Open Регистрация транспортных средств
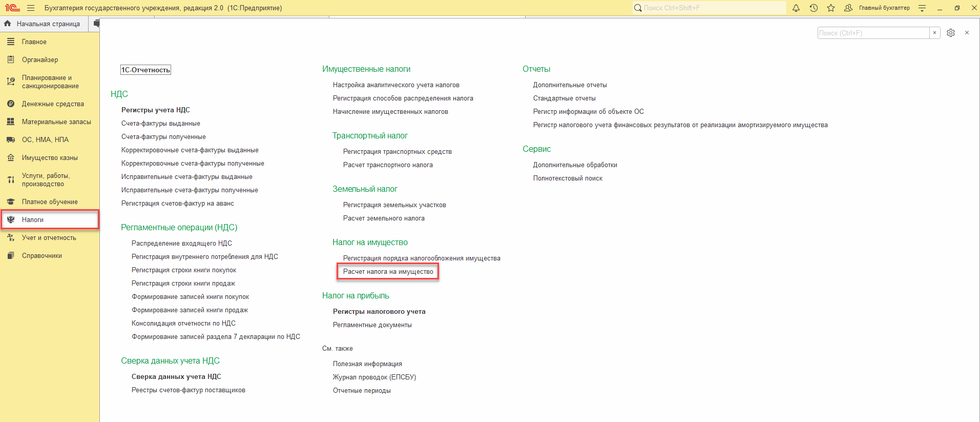 [x=398, y=151]
